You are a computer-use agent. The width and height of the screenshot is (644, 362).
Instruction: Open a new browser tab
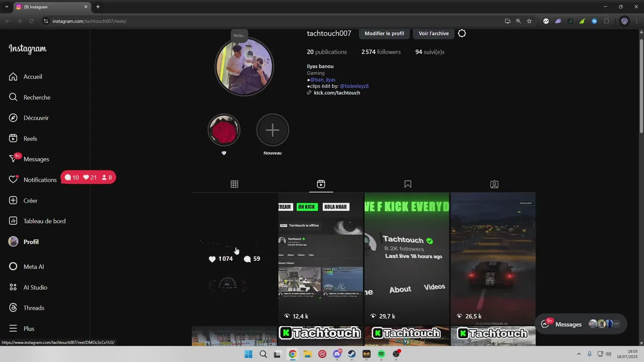click(x=98, y=7)
